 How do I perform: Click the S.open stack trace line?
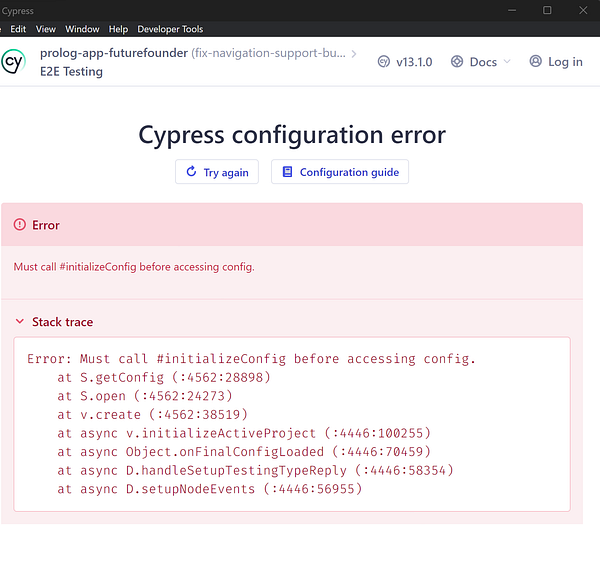145,396
